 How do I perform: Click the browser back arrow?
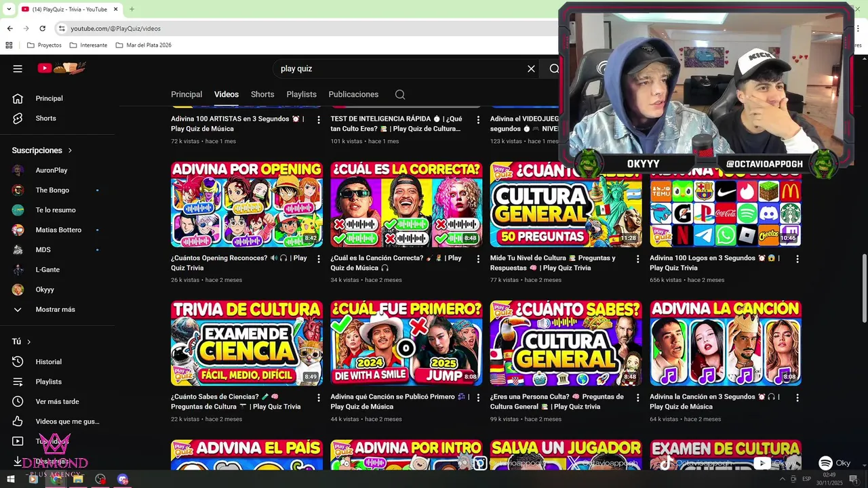click(9, 28)
